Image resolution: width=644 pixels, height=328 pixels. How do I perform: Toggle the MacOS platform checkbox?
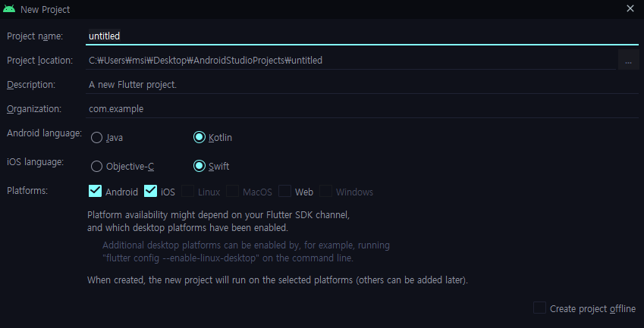coord(232,191)
